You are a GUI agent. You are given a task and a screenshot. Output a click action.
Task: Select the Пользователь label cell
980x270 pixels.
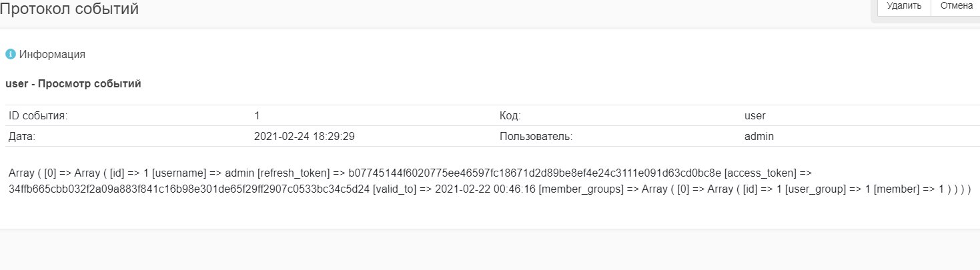click(x=618, y=136)
